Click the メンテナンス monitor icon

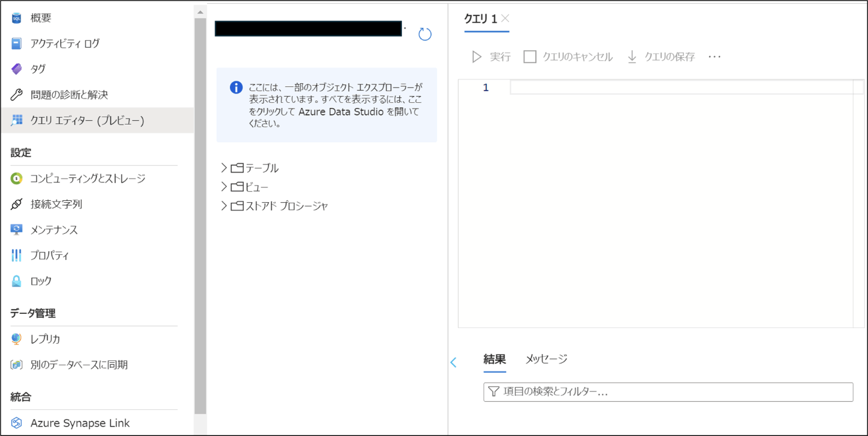point(17,229)
